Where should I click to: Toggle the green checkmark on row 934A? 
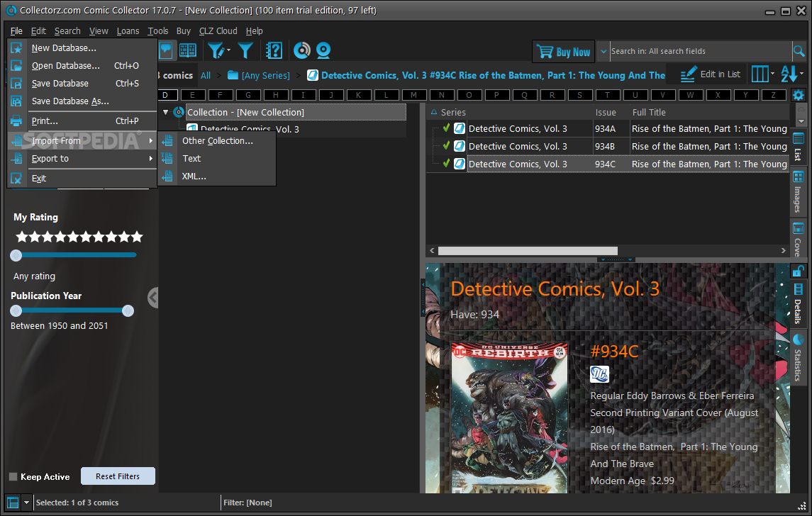446,128
